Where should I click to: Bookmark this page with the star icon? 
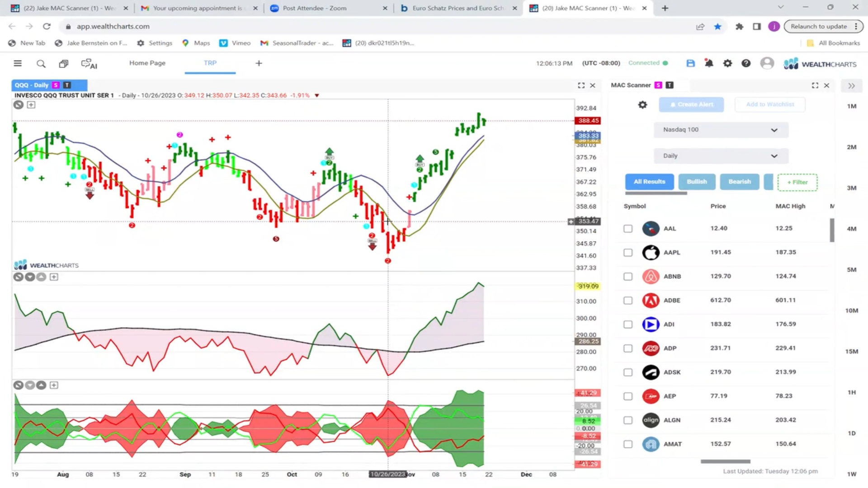717,27
